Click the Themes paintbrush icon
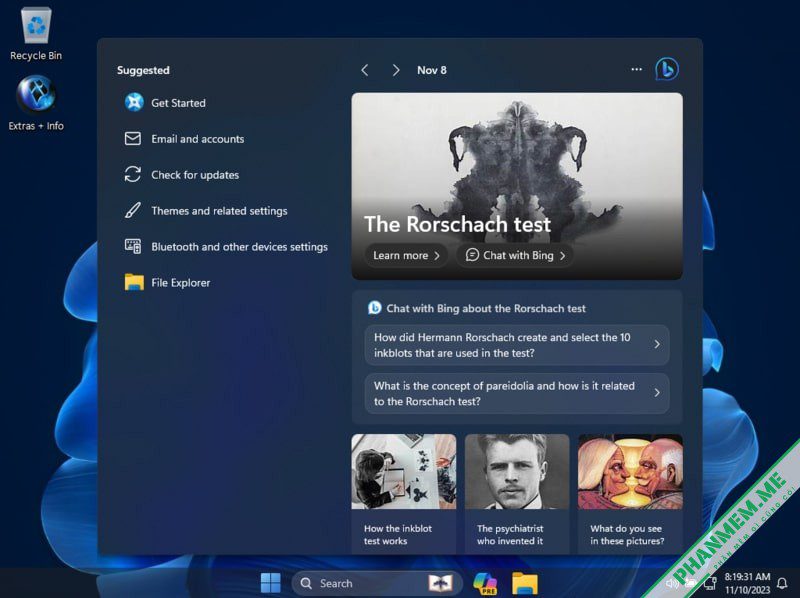The height and width of the screenshot is (598, 800). (x=133, y=210)
